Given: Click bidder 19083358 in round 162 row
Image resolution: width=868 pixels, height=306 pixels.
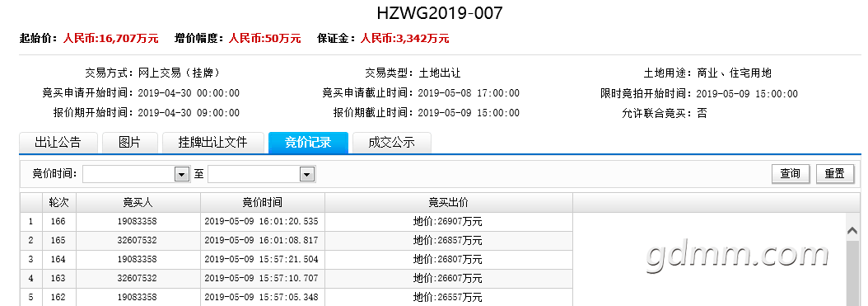Looking at the screenshot, I should tap(138, 297).
